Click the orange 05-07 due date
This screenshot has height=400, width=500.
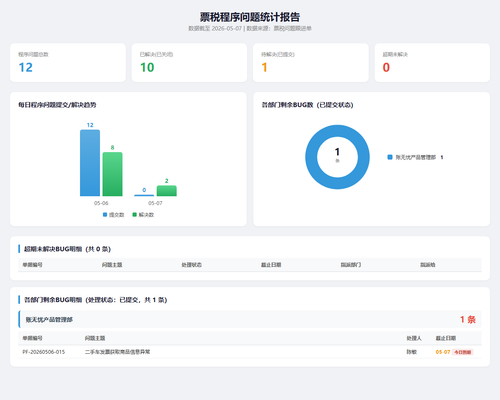coord(443,352)
